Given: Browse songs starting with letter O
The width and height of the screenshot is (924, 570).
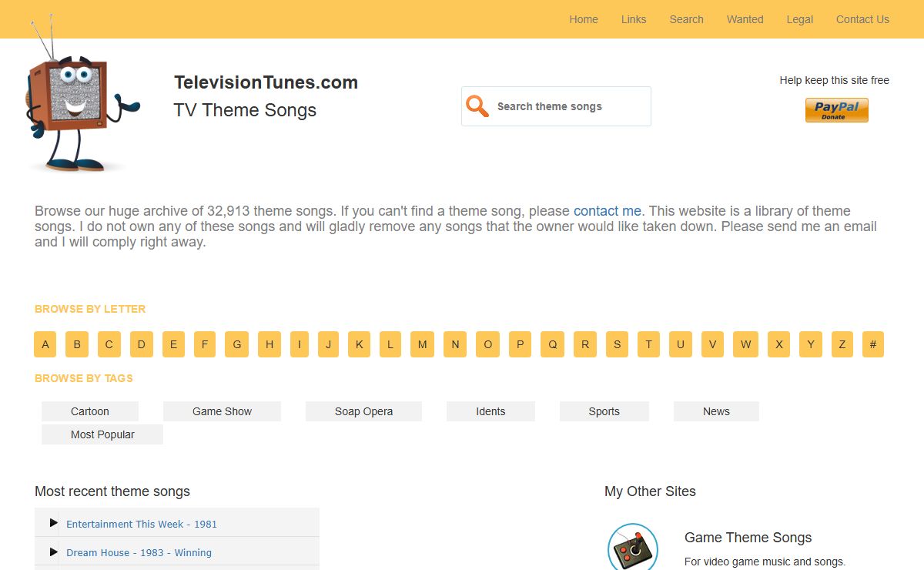Looking at the screenshot, I should [x=487, y=344].
